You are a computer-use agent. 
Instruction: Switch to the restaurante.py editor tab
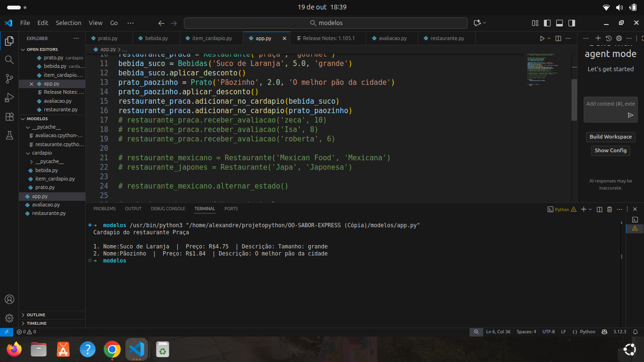tap(447, 38)
